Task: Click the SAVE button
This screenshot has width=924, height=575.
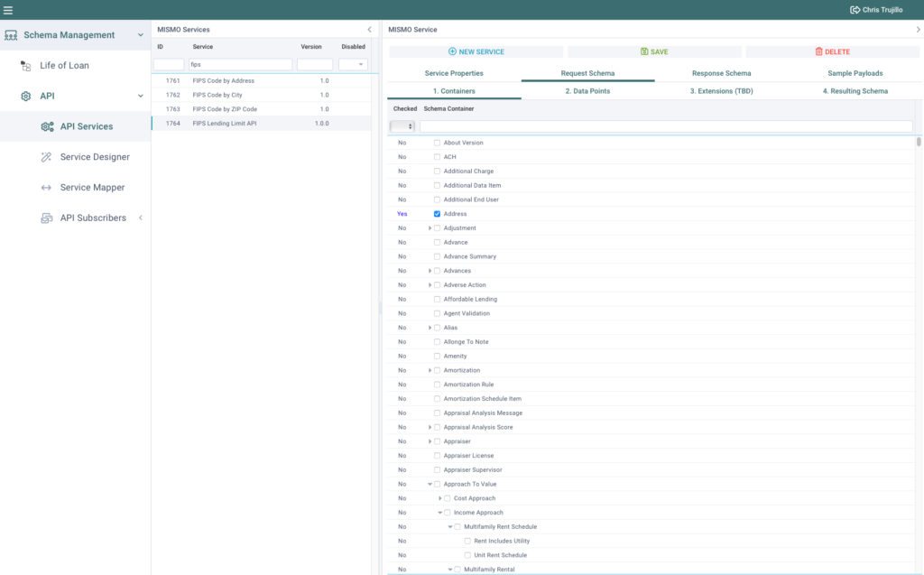Action: [654, 51]
